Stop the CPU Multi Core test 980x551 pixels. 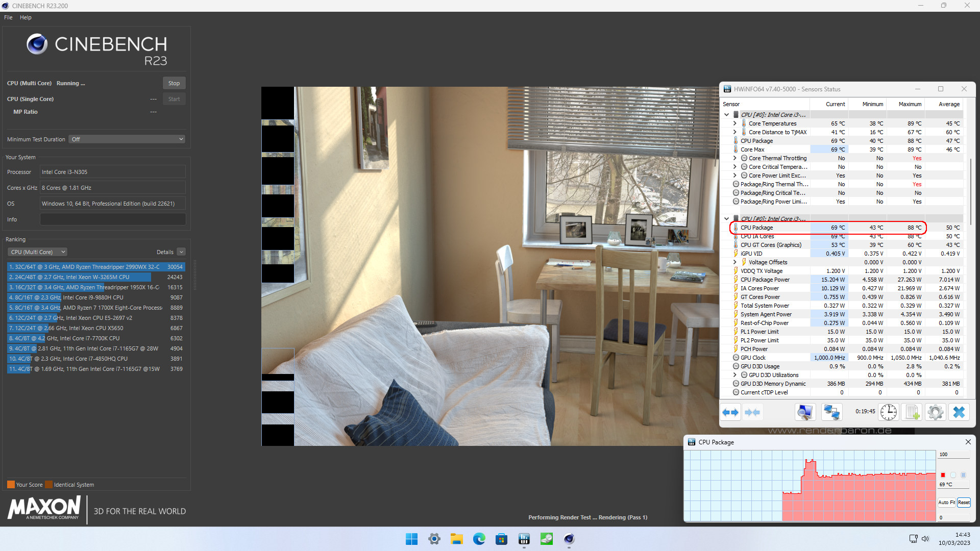(x=174, y=83)
